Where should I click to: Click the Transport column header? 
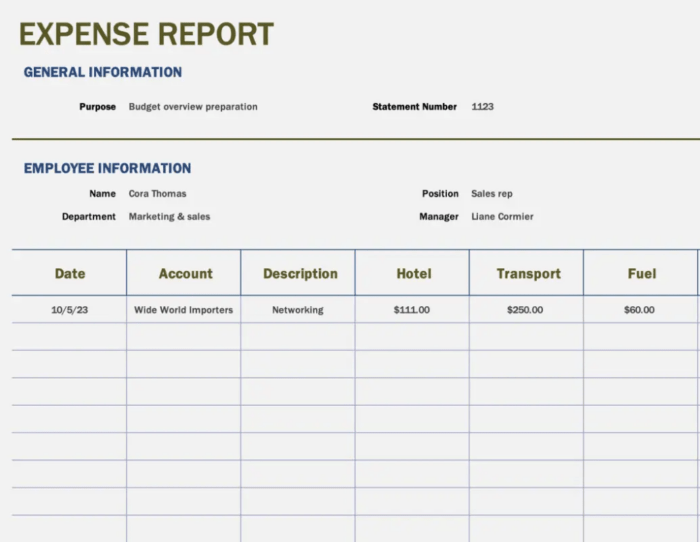tap(528, 274)
